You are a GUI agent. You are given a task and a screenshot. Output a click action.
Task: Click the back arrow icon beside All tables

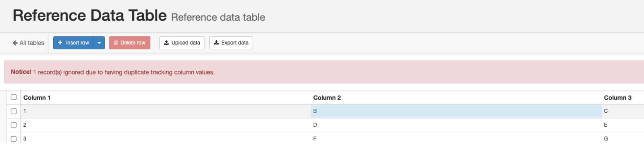15,43
